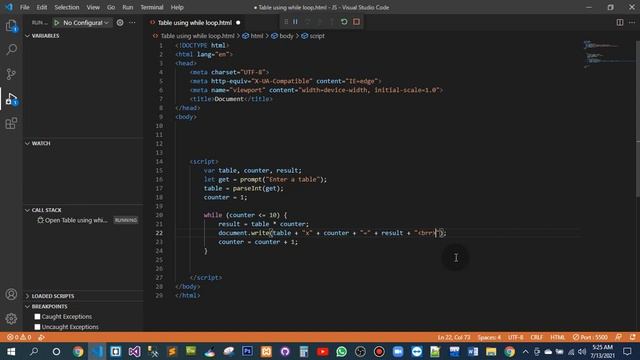Click Step Into in debug toolbar
Image resolution: width=640 pixels, height=360 pixels.
click(320, 22)
